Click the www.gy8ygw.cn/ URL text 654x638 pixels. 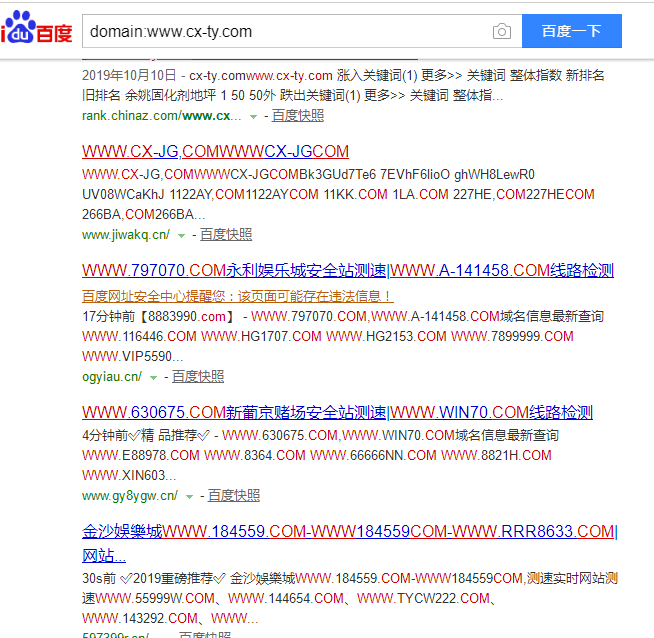tap(130, 495)
